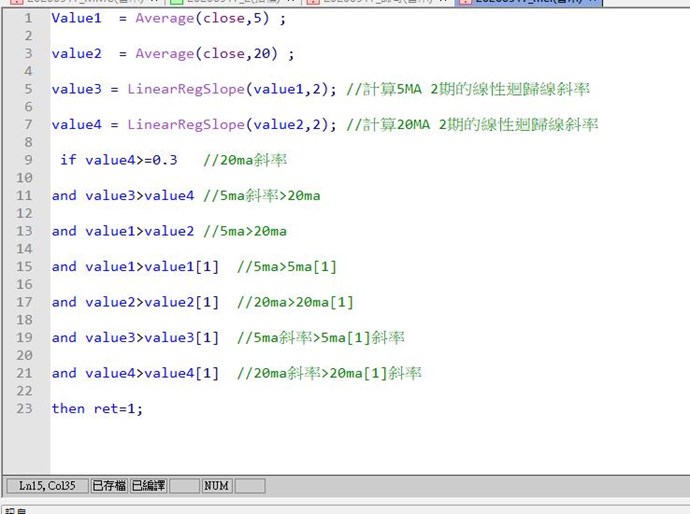Click the comment '//計算20MA 2期的線性迴歸線斜率'
Viewport: 690px width, 514px height.
point(472,125)
